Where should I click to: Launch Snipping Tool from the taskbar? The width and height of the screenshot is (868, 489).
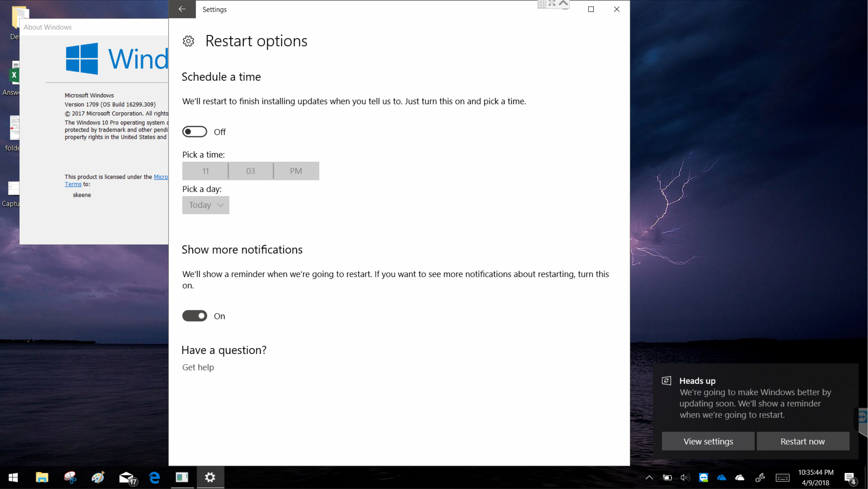70,478
